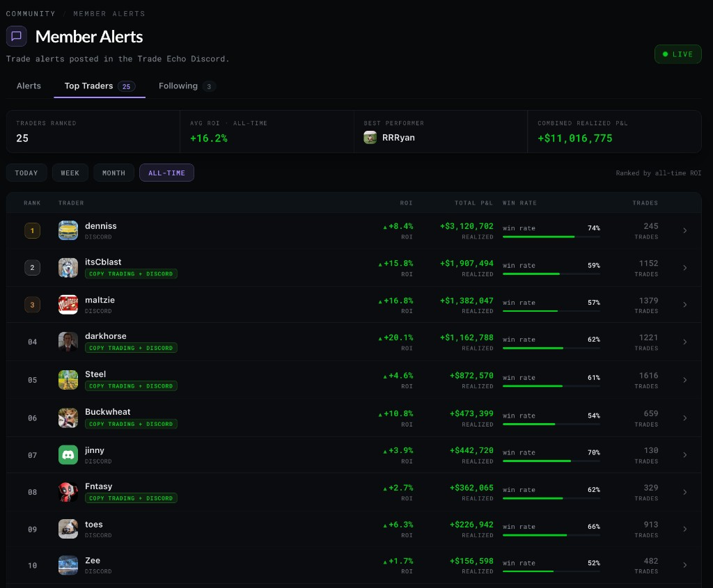Viewport: 713px width, 588px height.
Task: Filter rankings by WEEK
Action: [70, 173]
